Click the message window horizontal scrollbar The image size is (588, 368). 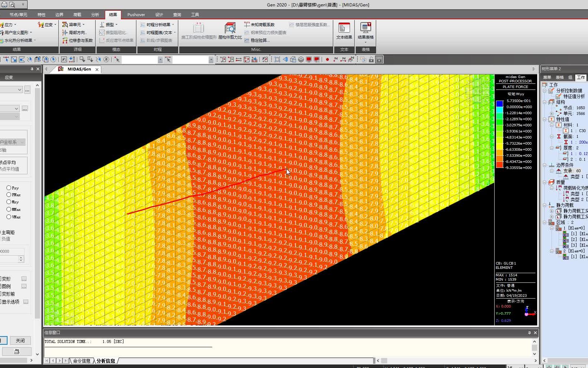[x=456, y=361]
